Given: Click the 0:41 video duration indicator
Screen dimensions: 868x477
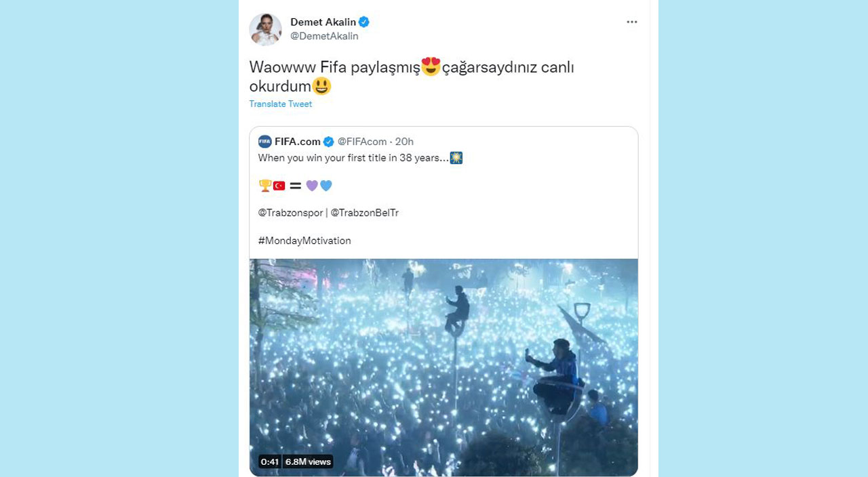Looking at the screenshot, I should [271, 461].
